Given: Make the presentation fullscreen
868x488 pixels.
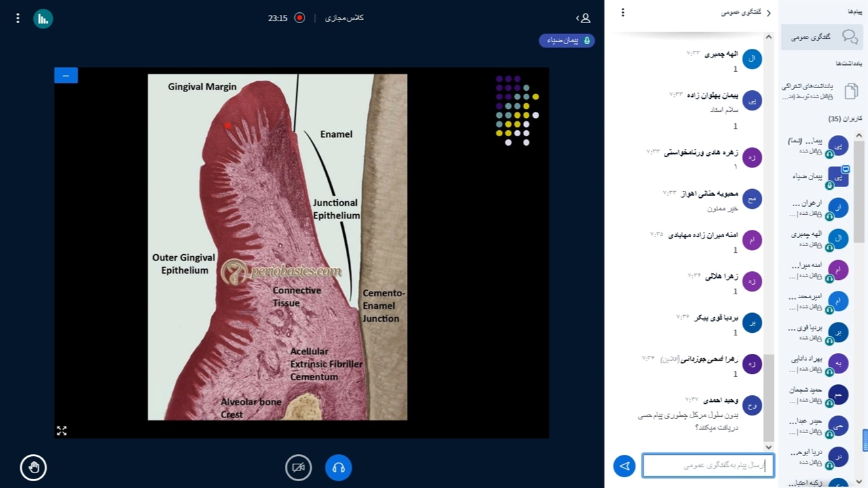Looking at the screenshot, I should click(x=62, y=430).
